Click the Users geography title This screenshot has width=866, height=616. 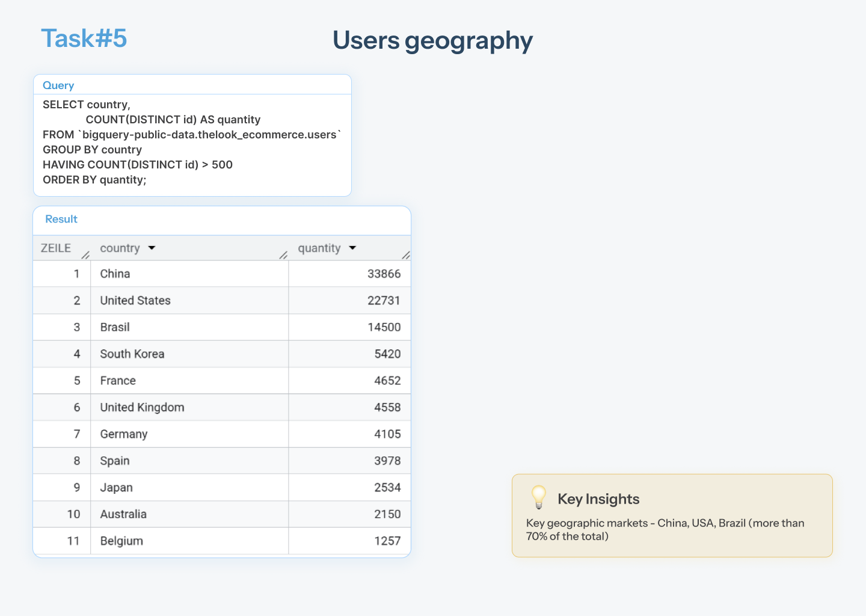(x=433, y=41)
